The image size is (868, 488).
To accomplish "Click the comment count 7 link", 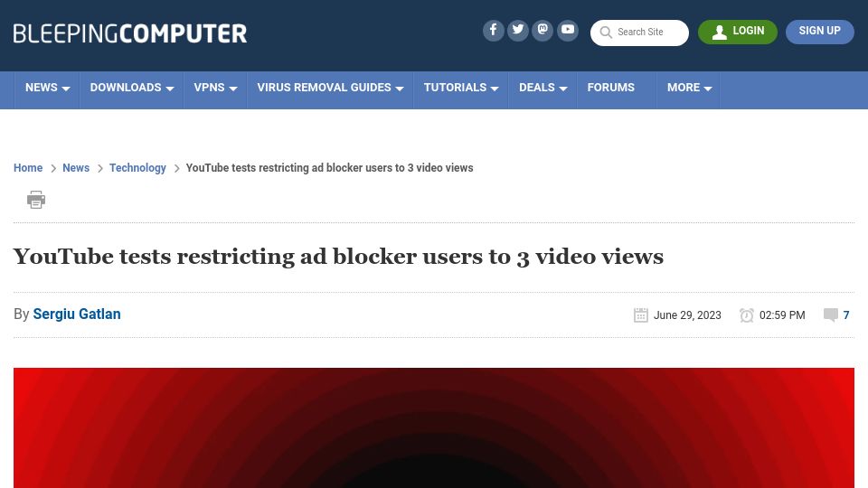I will coord(846,314).
